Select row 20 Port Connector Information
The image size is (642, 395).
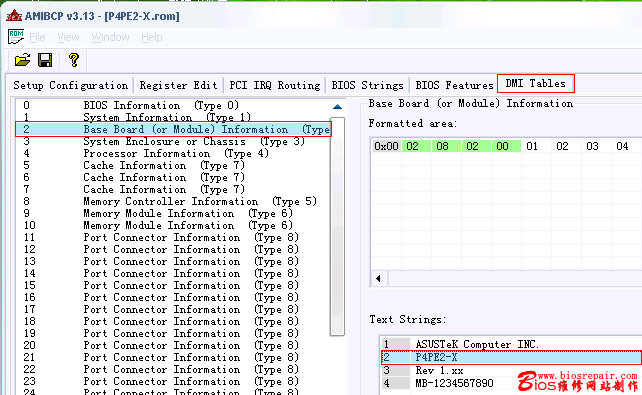(173, 345)
